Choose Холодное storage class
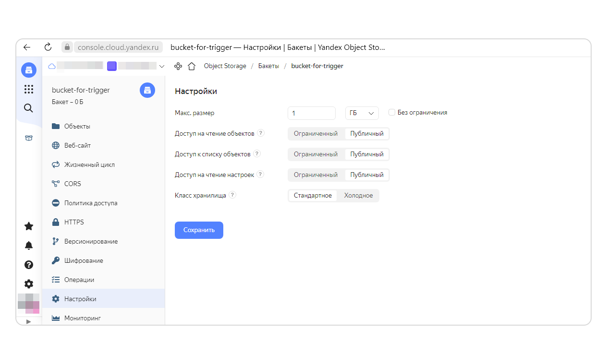Image resolution: width=607 pixels, height=364 pixels. pyautogui.click(x=358, y=196)
